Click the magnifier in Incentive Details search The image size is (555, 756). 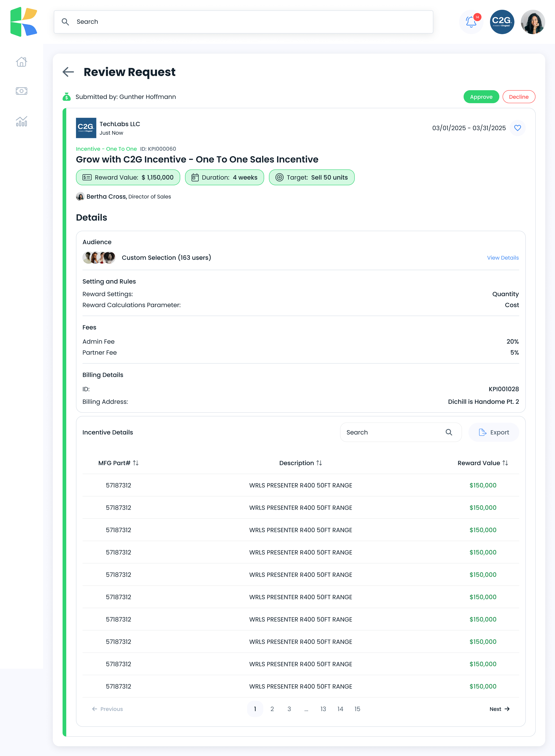click(449, 432)
